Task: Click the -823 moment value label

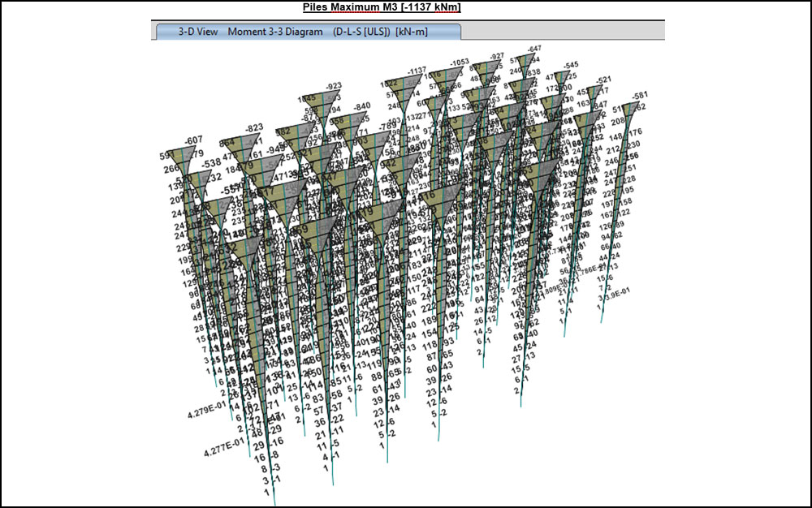Action: click(x=254, y=127)
